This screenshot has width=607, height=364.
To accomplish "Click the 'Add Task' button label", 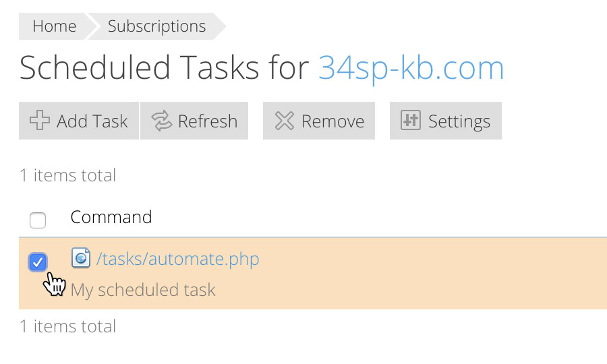I will tap(92, 121).
